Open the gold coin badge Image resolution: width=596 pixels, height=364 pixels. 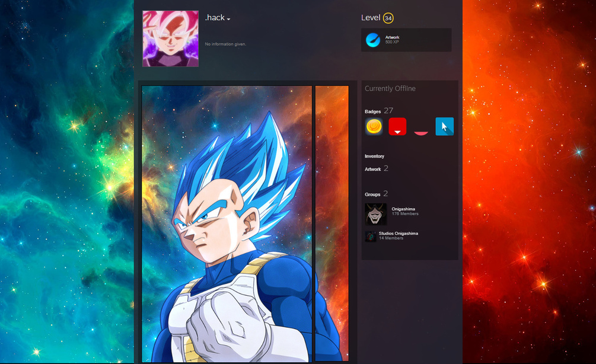tap(374, 126)
